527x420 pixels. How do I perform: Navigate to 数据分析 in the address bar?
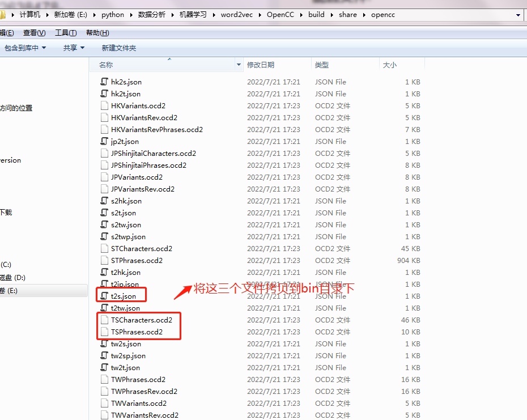pyautogui.click(x=152, y=15)
